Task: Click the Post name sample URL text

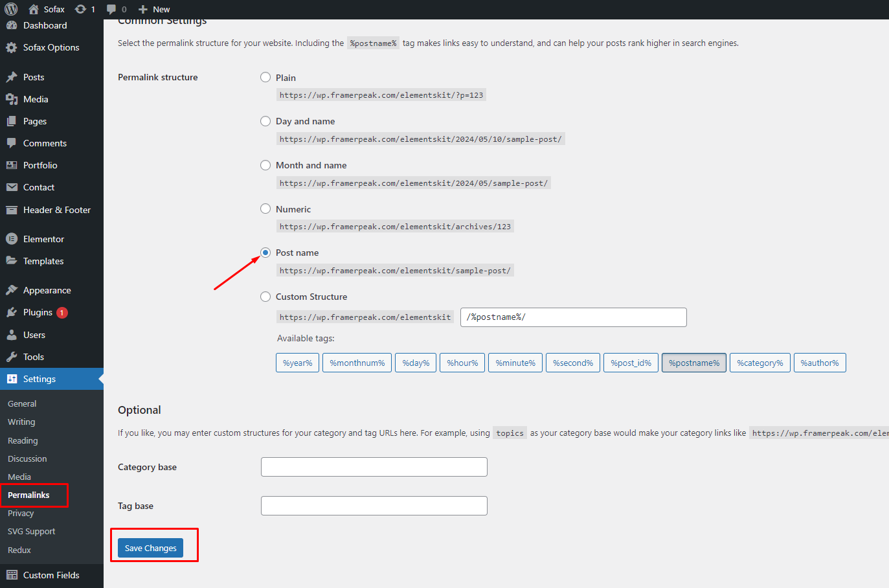Action: (395, 271)
